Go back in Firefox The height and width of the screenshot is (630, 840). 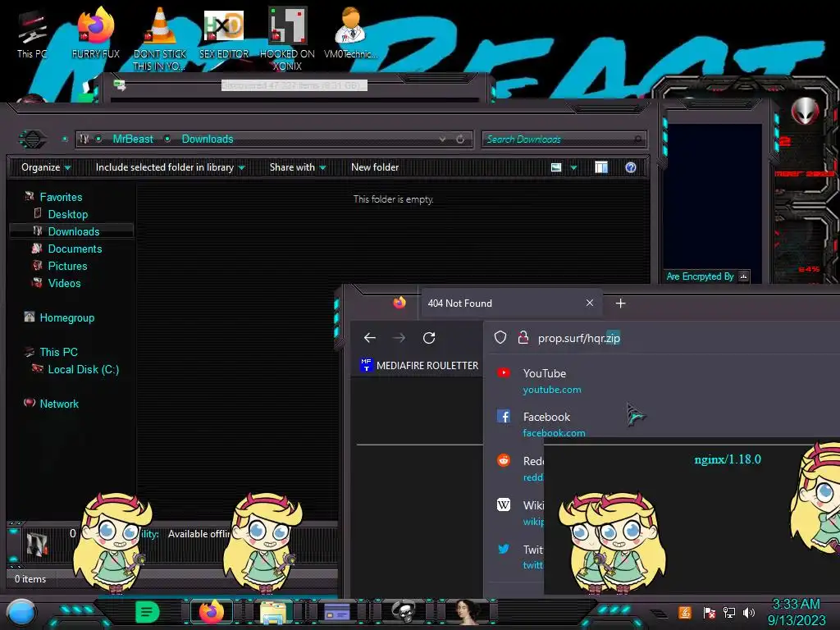370,338
